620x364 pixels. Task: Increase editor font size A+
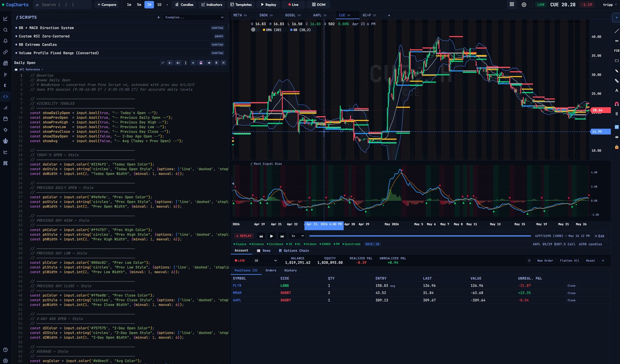[x=178, y=63]
